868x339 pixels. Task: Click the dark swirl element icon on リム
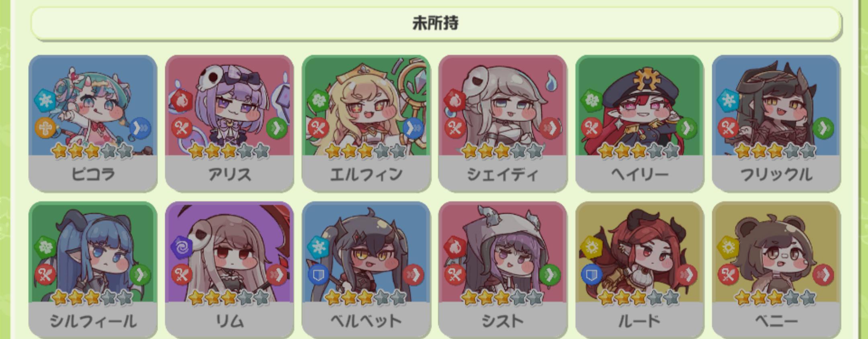tap(182, 247)
